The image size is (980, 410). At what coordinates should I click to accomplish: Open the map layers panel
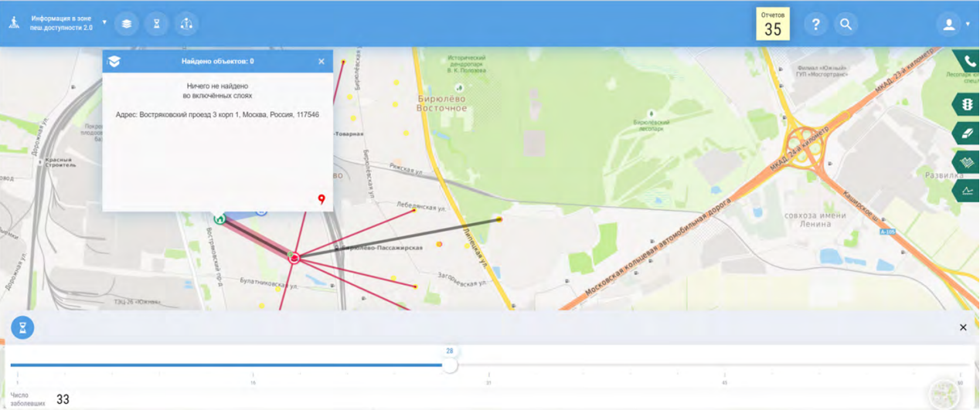126,24
